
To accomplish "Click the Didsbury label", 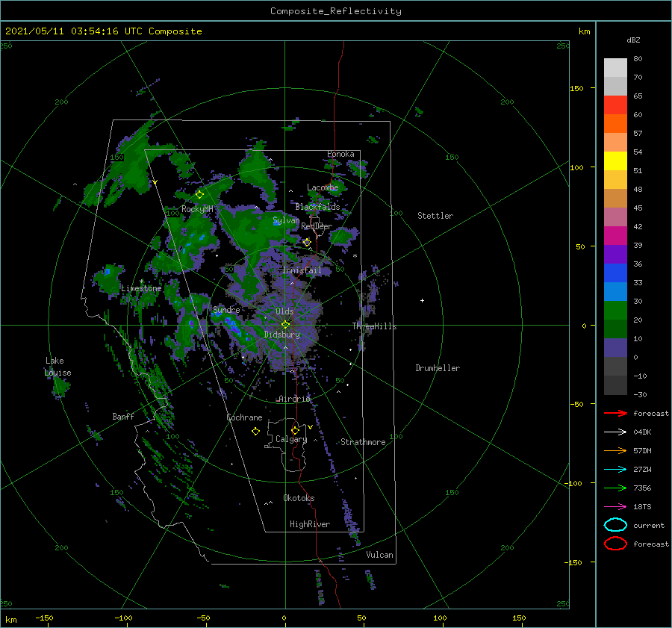I will point(282,335).
